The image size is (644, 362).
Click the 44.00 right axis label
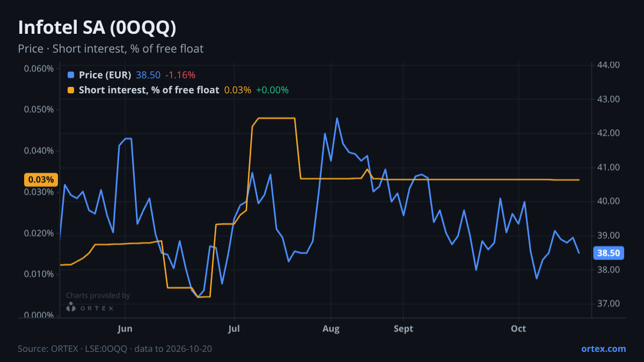[x=608, y=65]
